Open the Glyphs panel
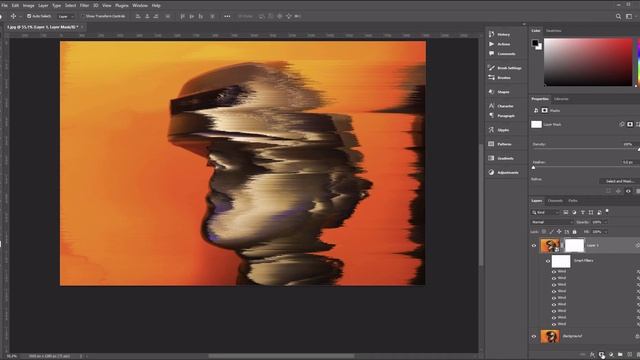 click(x=499, y=130)
